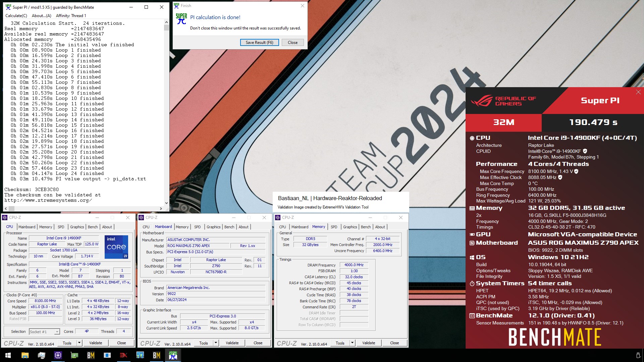
Task: Click the System Timers clock icon
Action: [472, 284]
